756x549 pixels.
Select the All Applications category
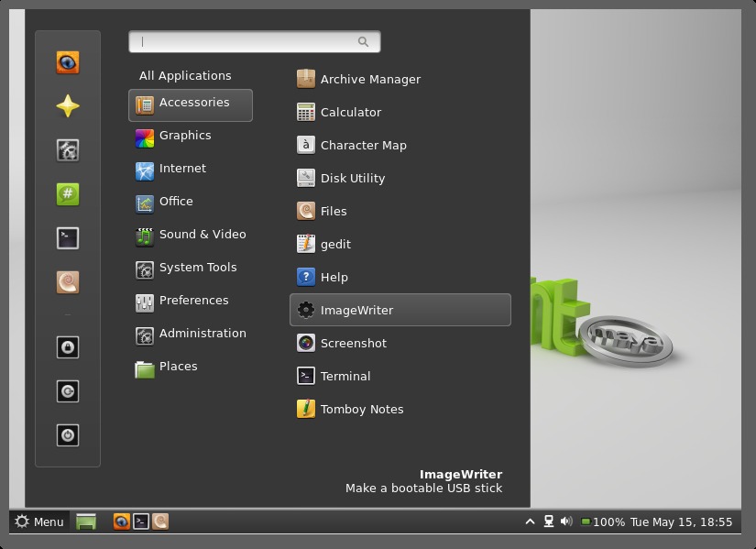pyautogui.click(x=185, y=76)
